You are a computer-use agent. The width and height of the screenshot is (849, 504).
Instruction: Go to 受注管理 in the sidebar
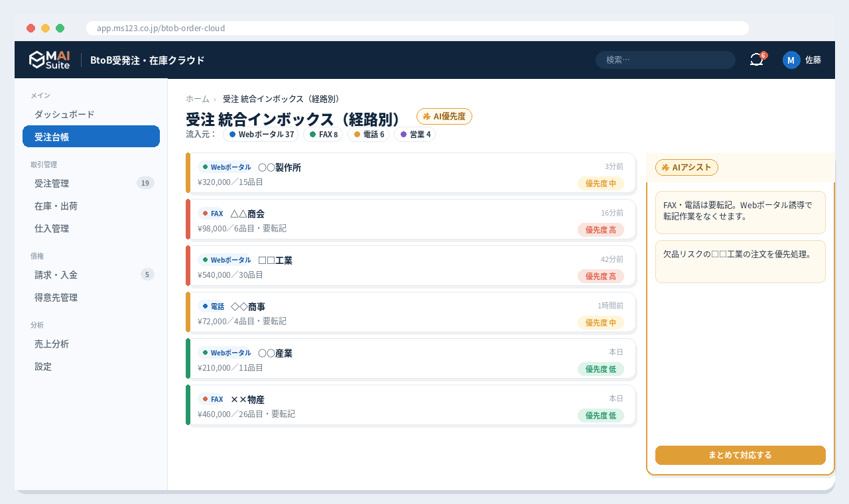[x=91, y=183]
